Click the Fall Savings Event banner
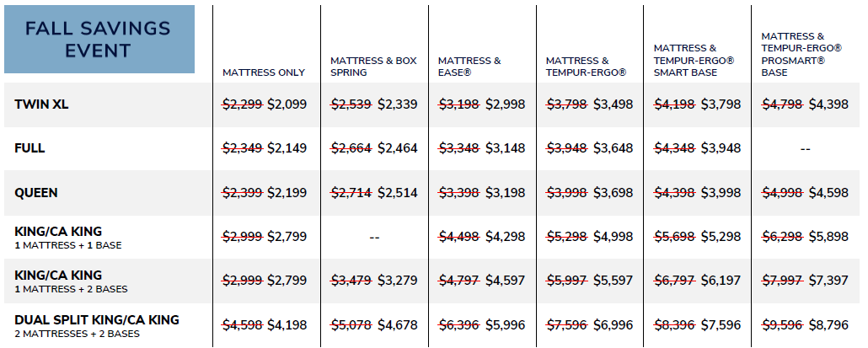The height and width of the screenshot is (348, 868). pyautogui.click(x=100, y=40)
